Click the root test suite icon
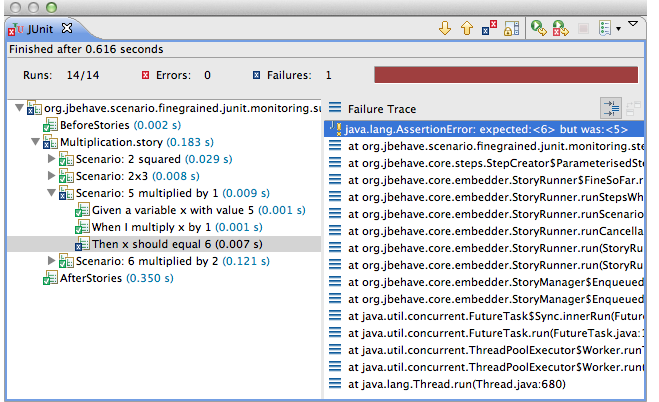 [34, 108]
